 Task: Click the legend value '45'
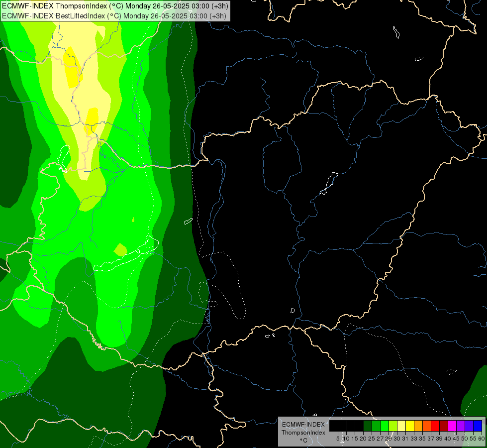tap(456, 439)
